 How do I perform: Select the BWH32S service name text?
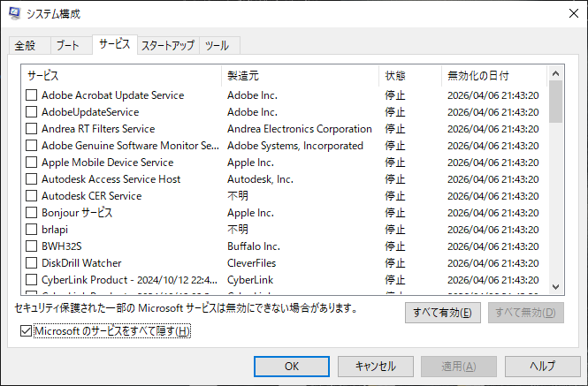[x=62, y=246]
